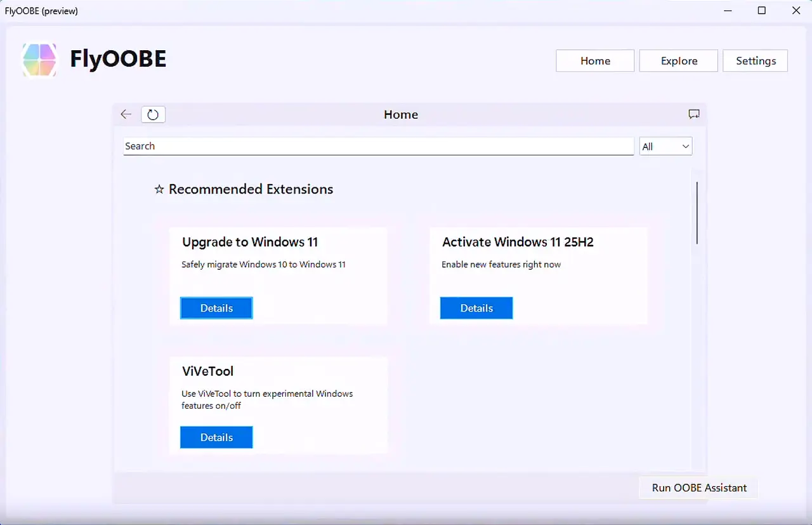Minimize the FlyOOBE window
Image resolution: width=812 pixels, height=525 pixels.
728,11
